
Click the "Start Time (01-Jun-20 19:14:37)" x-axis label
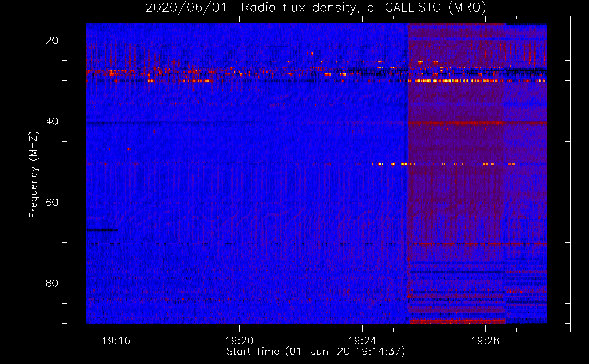316,352
